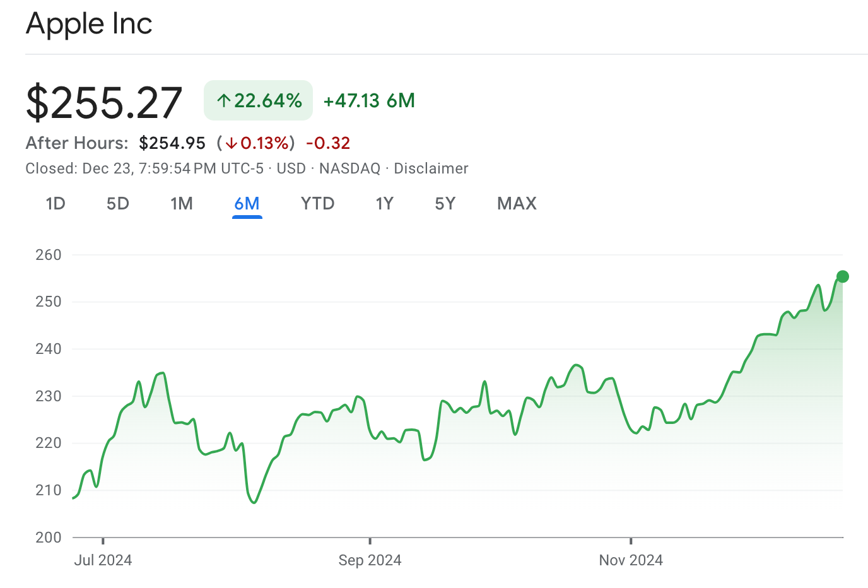
Task: Click the 210 y-axis label
Action: pyautogui.click(x=49, y=490)
